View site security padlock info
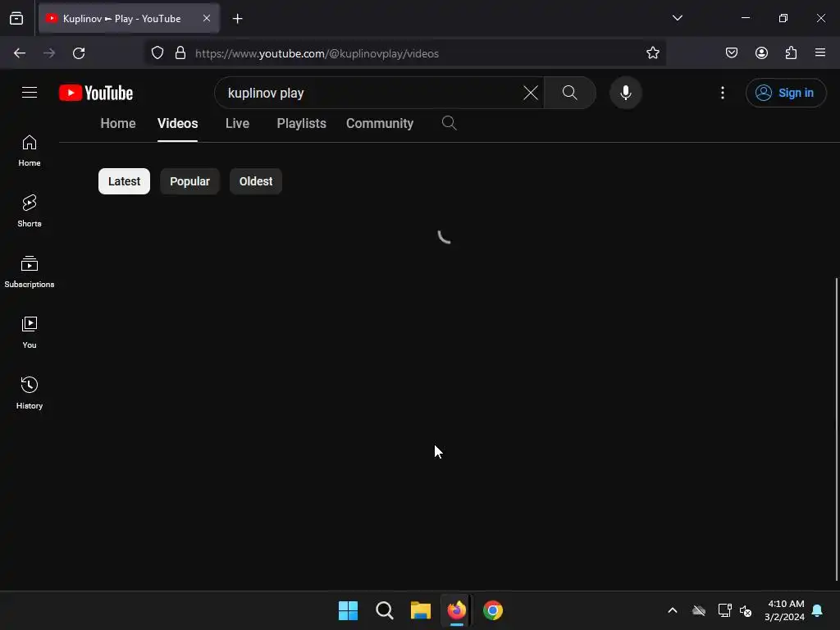The width and height of the screenshot is (840, 630). (x=180, y=53)
